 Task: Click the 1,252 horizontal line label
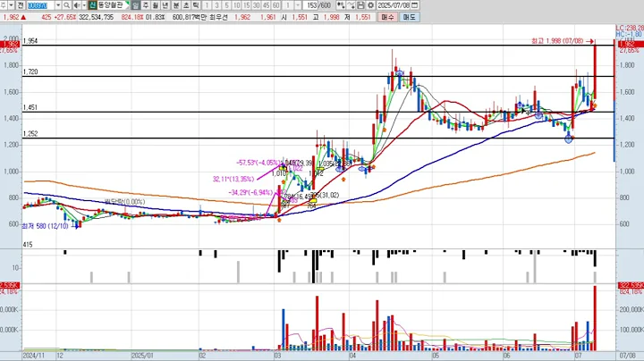click(x=30, y=134)
